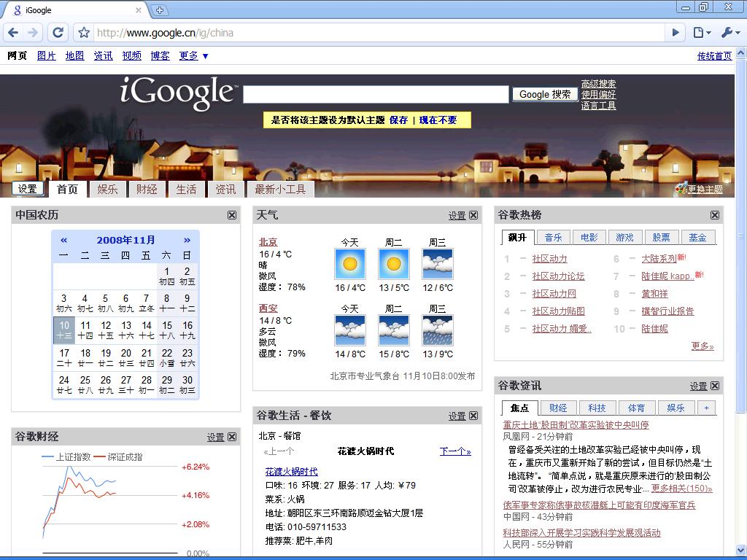Close the 谷歌资讯 news gadget
Viewport: 747px width, 560px height.
point(715,386)
